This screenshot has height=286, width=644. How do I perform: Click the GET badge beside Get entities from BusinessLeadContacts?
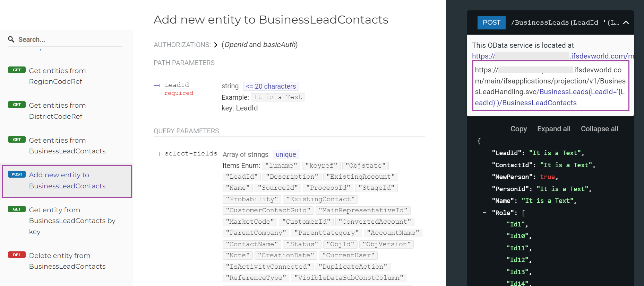(x=16, y=139)
